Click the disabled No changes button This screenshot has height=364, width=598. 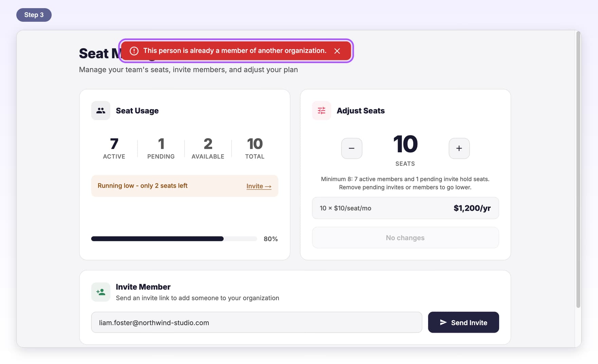(x=405, y=238)
